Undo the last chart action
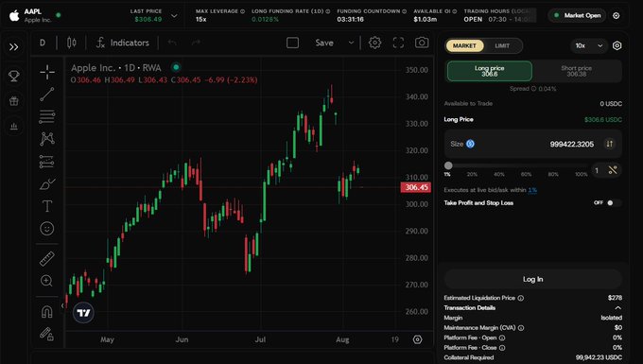643x364 pixels. [172, 43]
